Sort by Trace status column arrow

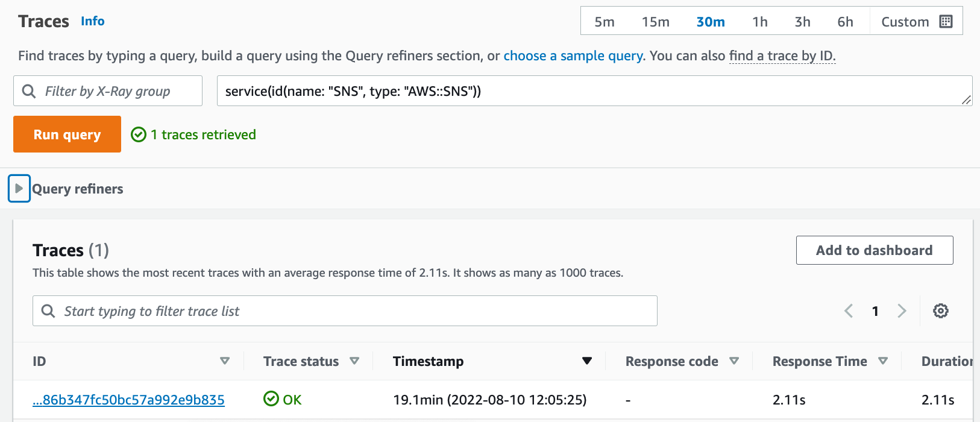[354, 361]
